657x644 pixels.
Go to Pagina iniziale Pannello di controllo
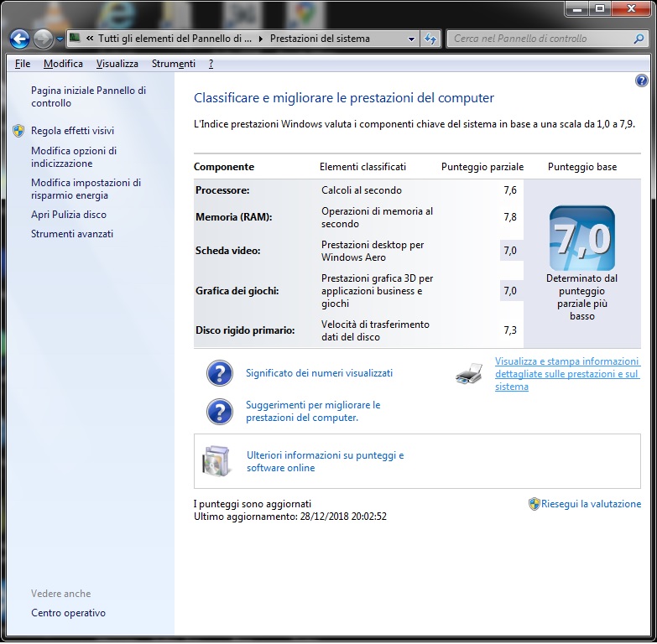[x=88, y=96]
